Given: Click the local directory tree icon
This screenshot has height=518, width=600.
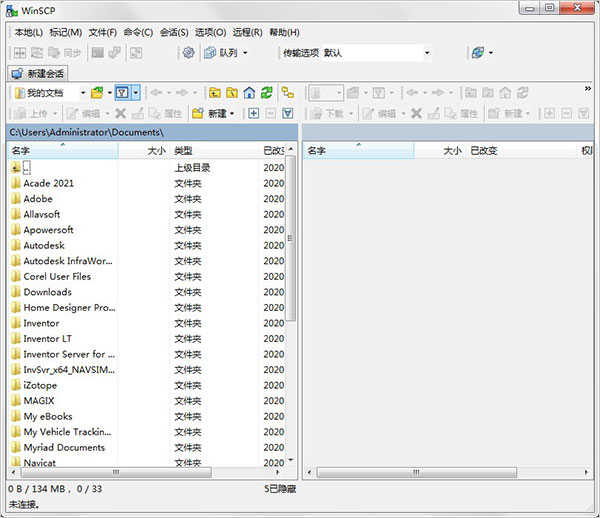Looking at the screenshot, I should tap(288, 93).
